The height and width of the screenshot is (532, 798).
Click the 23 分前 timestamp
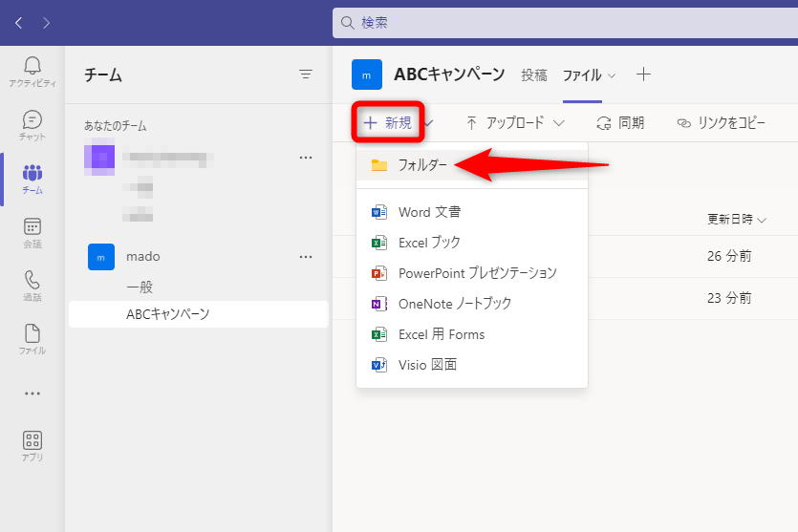pyautogui.click(x=729, y=298)
